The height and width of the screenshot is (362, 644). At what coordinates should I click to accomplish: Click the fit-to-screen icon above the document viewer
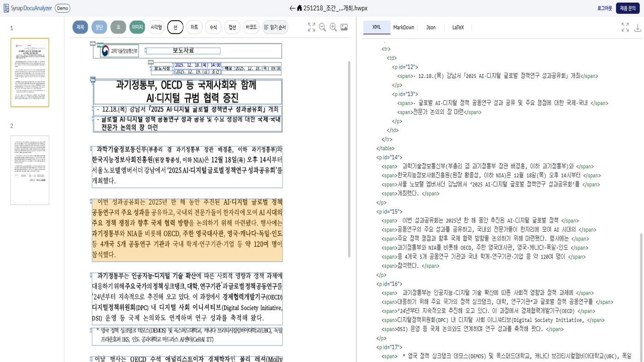(x=311, y=27)
